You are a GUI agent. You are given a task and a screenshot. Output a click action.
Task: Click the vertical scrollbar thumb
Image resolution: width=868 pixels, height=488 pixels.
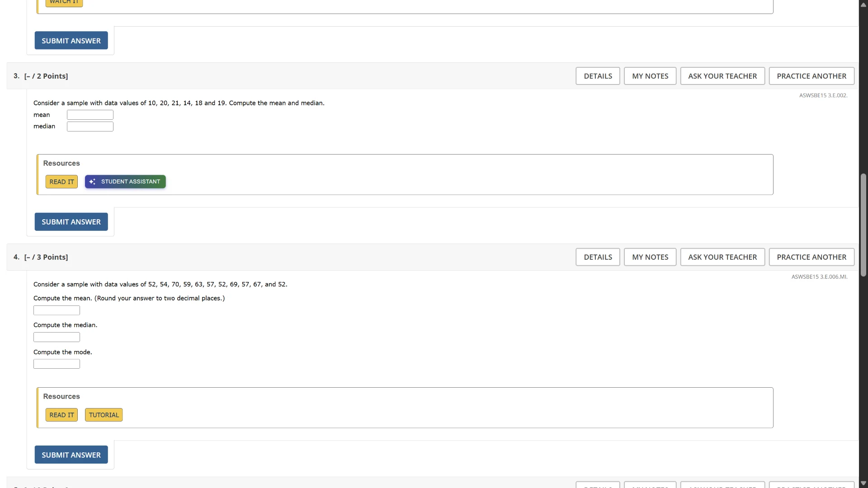(x=863, y=225)
